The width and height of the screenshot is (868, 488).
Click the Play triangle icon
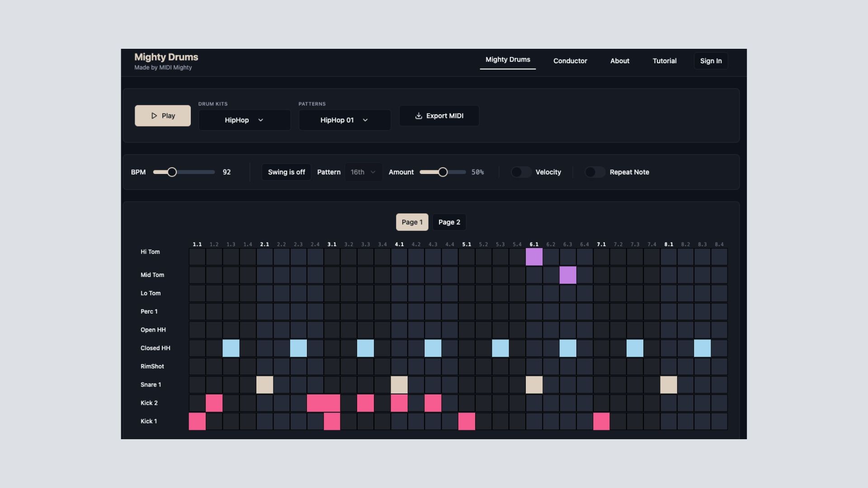point(154,116)
